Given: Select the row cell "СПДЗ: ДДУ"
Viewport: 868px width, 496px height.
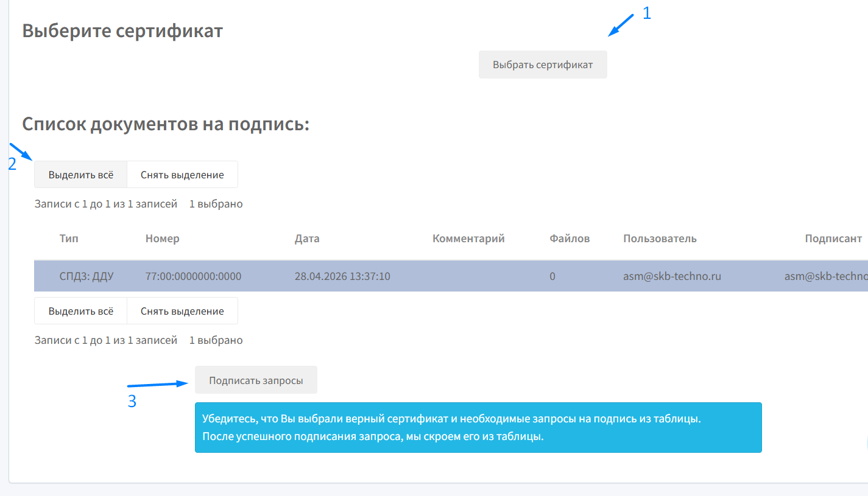Looking at the screenshot, I should [86, 276].
